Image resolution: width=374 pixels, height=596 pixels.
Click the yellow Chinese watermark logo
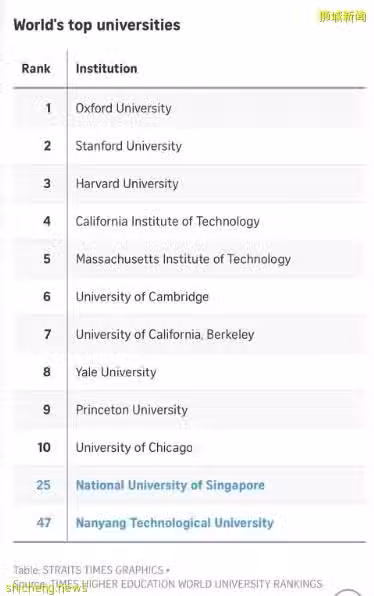tap(342, 17)
